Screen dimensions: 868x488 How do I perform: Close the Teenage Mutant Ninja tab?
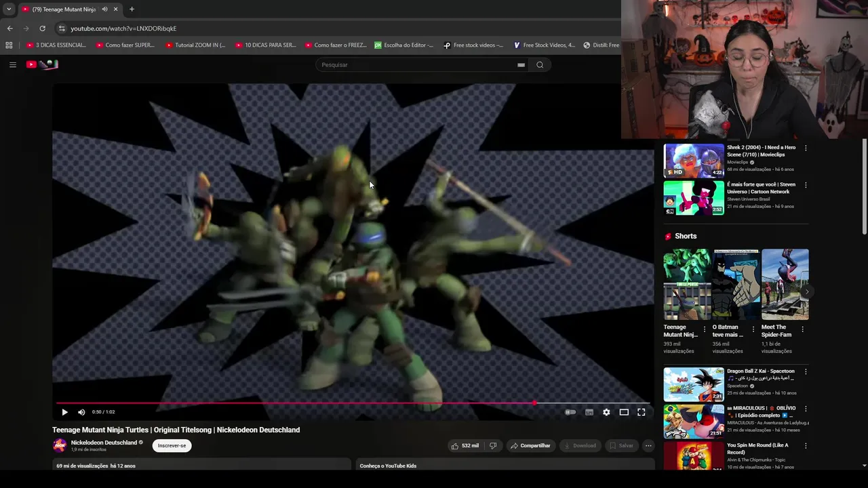(x=115, y=9)
